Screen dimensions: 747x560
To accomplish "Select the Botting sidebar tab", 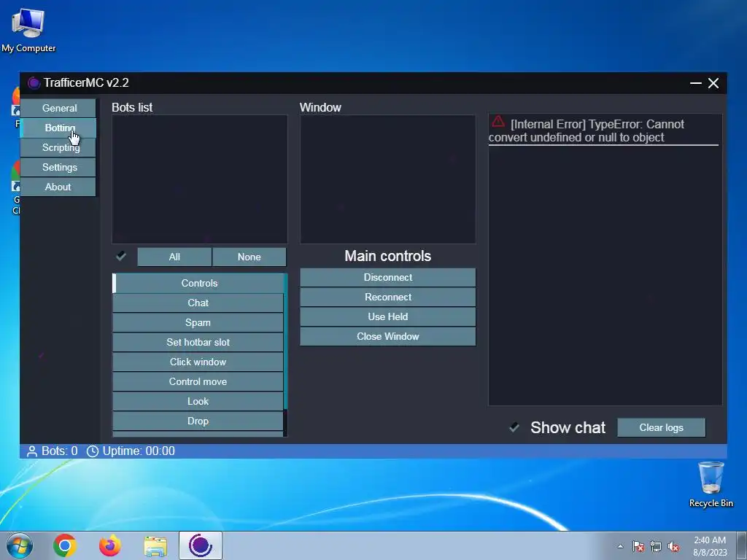I will (x=58, y=128).
